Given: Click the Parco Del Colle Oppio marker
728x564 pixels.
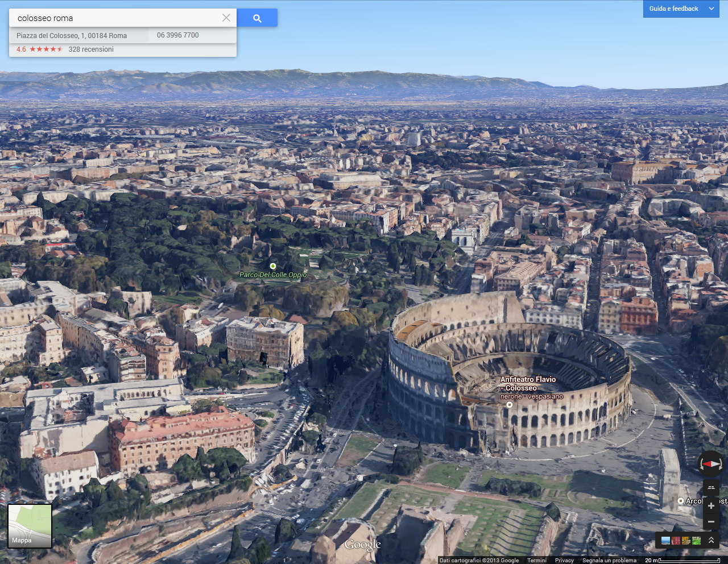Looking at the screenshot, I should (273, 266).
